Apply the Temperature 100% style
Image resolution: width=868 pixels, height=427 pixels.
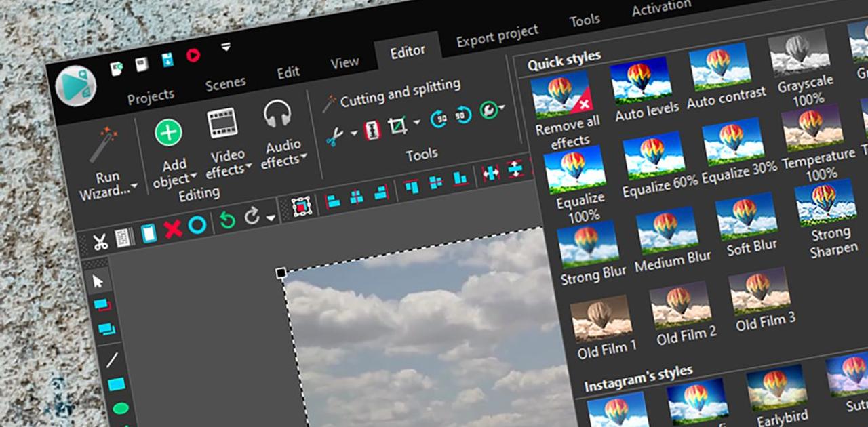click(x=816, y=143)
